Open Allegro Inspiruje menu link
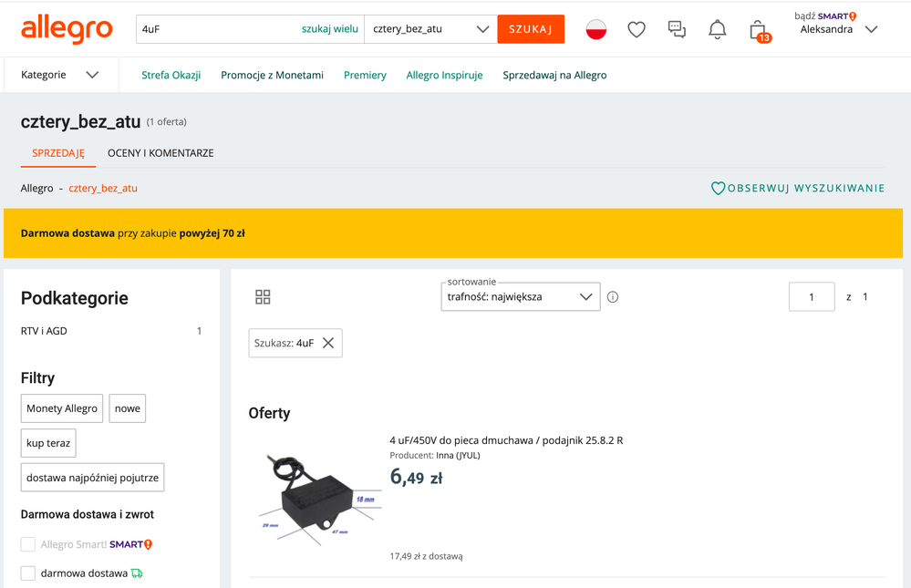This screenshot has height=588, width=911. [x=444, y=75]
